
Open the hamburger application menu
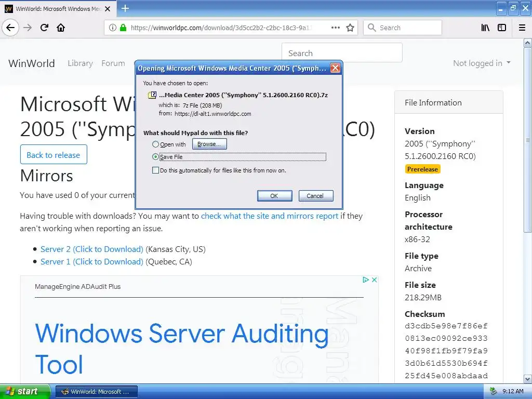click(x=522, y=28)
